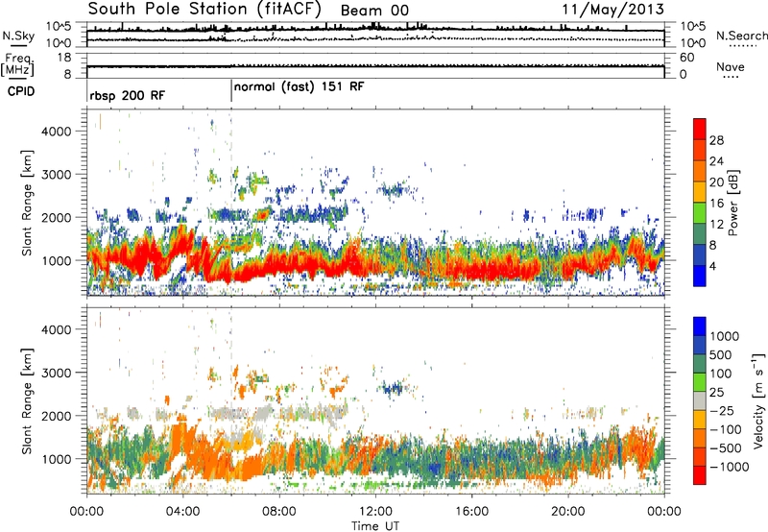The width and height of the screenshot is (768, 532).
Task: Click the Velocity [m s⁻¹] colorbar label
Action: [758, 400]
